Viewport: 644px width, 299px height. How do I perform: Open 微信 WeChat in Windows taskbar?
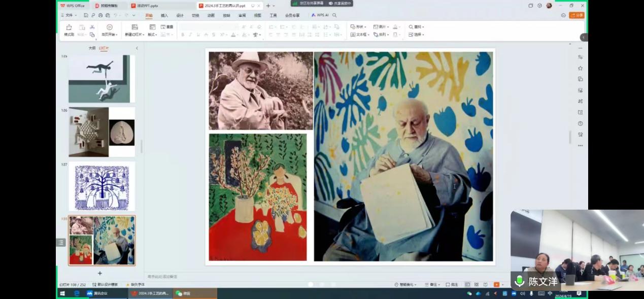[195, 293]
